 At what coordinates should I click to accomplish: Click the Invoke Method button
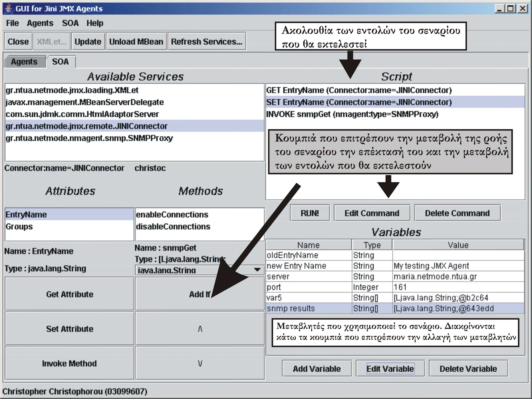point(70,363)
